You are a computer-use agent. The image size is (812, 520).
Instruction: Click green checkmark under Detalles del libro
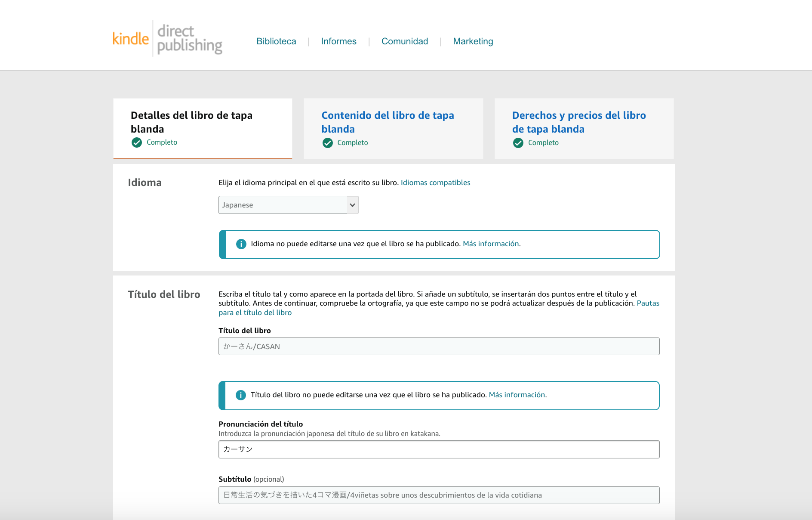pyautogui.click(x=137, y=142)
